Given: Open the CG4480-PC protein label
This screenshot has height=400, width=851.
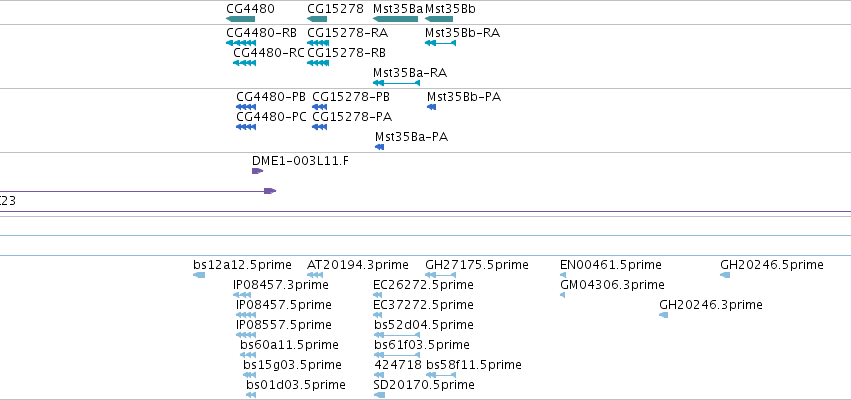Looking at the screenshot, I should pyautogui.click(x=271, y=117).
